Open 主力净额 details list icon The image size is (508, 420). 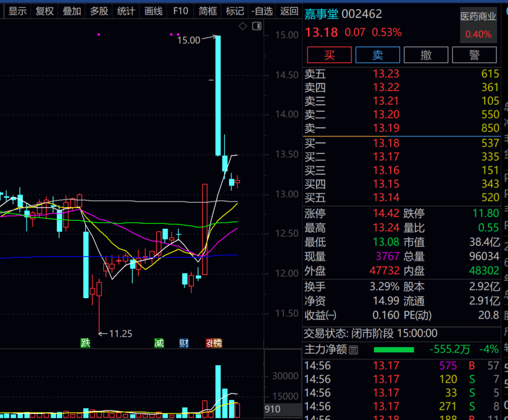[x=354, y=350]
